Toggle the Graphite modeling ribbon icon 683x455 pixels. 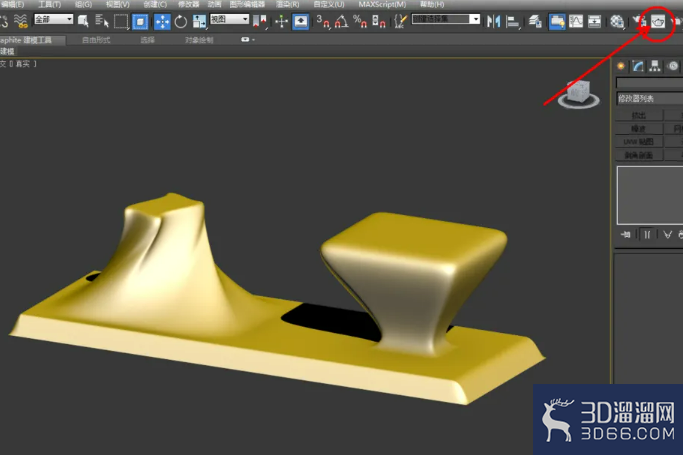[x=557, y=21]
